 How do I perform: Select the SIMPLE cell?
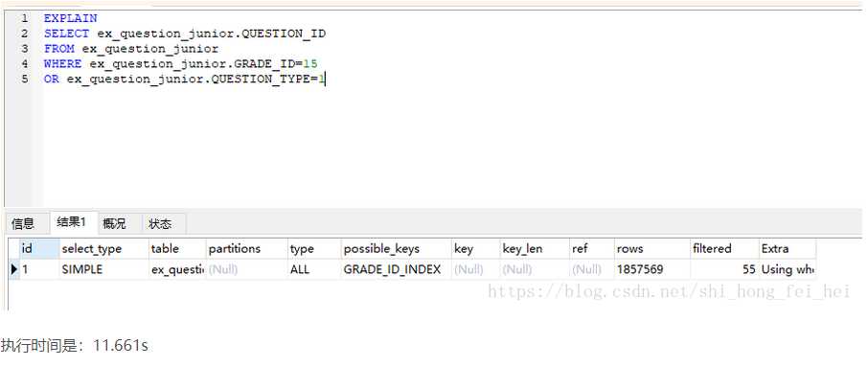[x=104, y=269]
